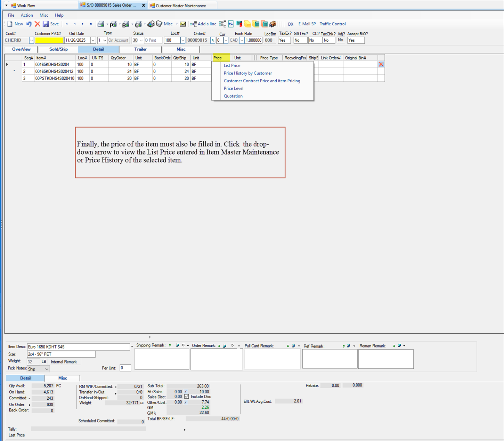Viewport: 504px width, 441px height.
Task: Click the blue refresh arrows toolbar icon
Action: [x=231, y=24]
